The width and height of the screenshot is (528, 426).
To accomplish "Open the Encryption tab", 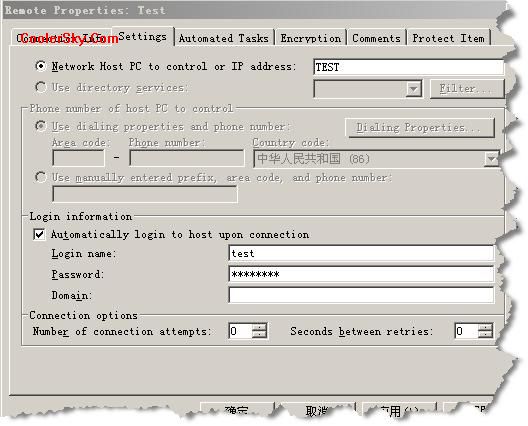I will pyautogui.click(x=310, y=38).
